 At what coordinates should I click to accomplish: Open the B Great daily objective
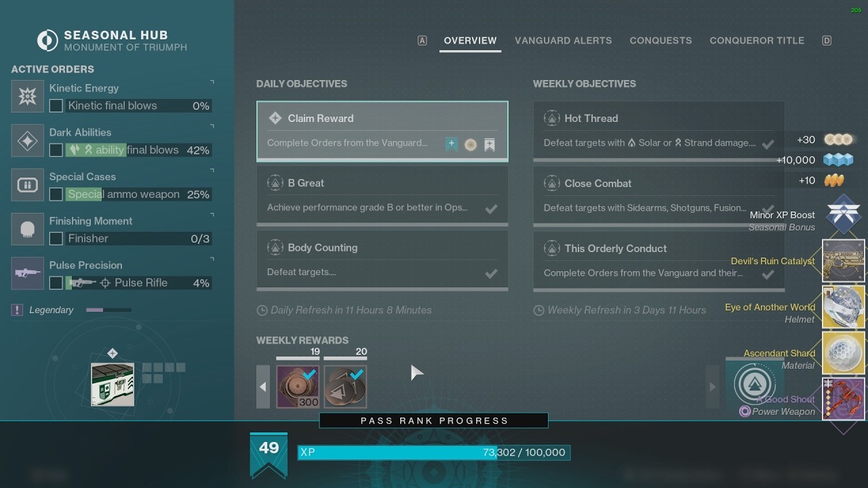coord(382,196)
